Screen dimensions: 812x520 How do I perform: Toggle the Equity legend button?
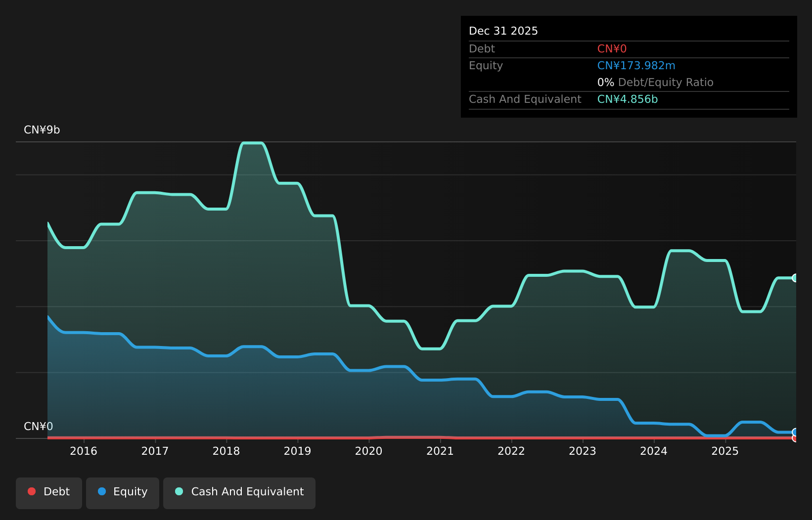point(123,493)
